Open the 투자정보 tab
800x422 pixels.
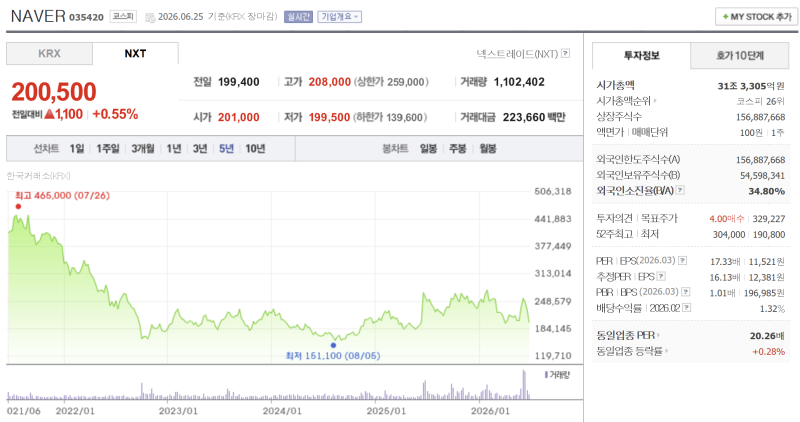[x=641, y=56]
